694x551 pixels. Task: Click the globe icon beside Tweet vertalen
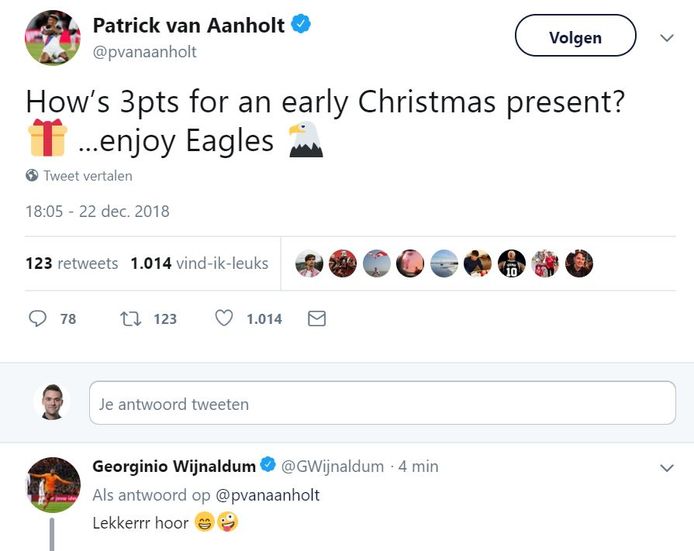tap(32, 176)
